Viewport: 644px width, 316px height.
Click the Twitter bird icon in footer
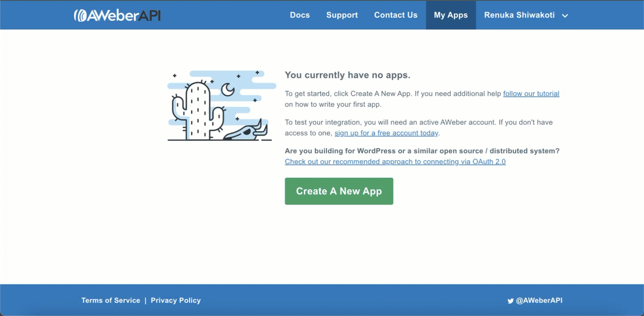pos(510,300)
